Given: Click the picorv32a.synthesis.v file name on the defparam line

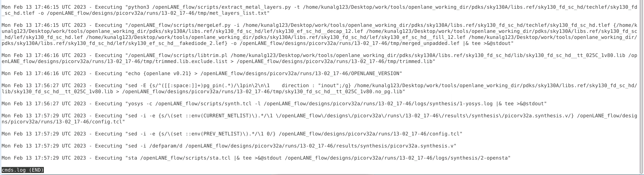Looking at the screenshot, I should (423, 146).
